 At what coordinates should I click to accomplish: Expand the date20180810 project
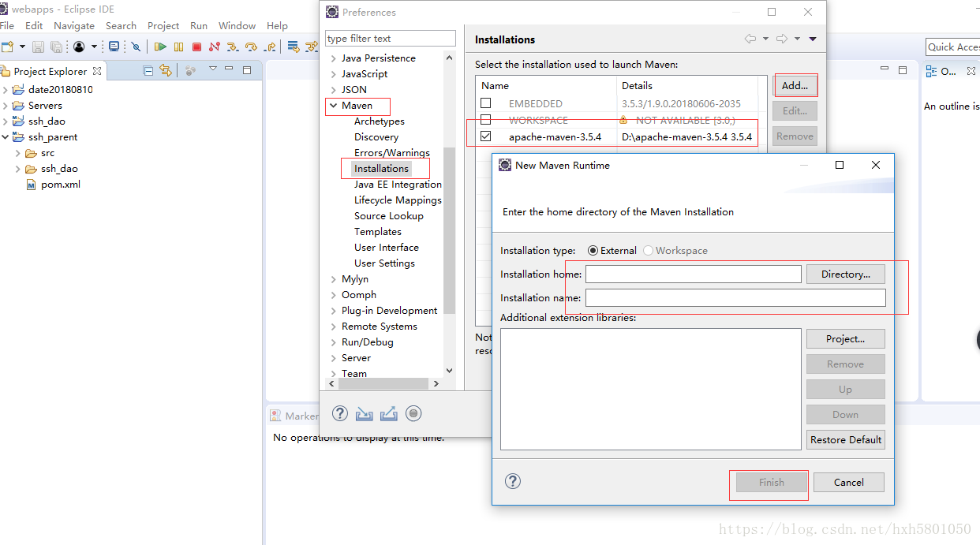click(5, 90)
